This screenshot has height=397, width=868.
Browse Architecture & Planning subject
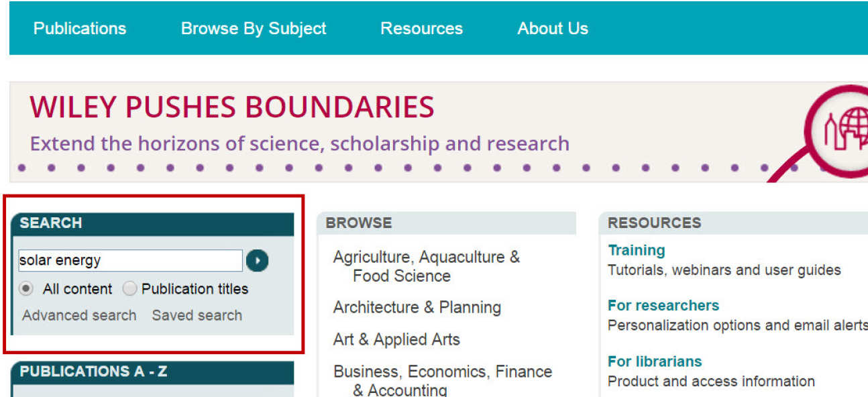coord(417,307)
